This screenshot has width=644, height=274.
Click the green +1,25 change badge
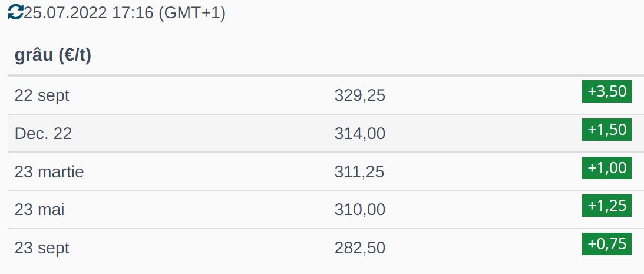pyautogui.click(x=606, y=206)
